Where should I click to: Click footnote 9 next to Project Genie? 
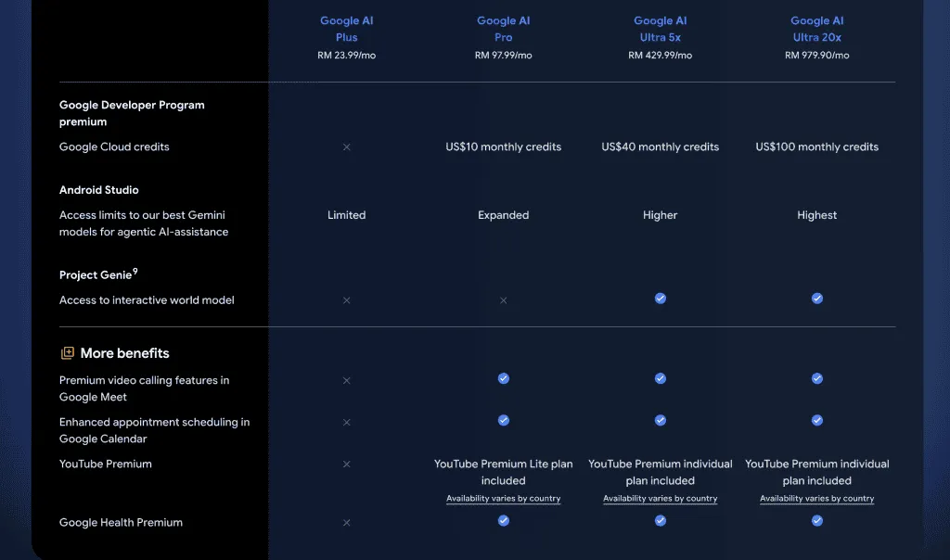click(135, 272)
